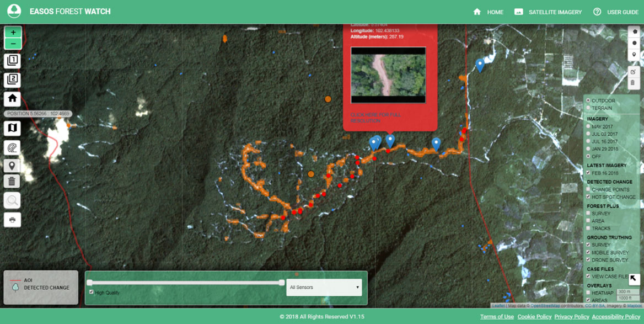Click the user guide question mark icon
The image size is (644, 324).
click(597, 12)
